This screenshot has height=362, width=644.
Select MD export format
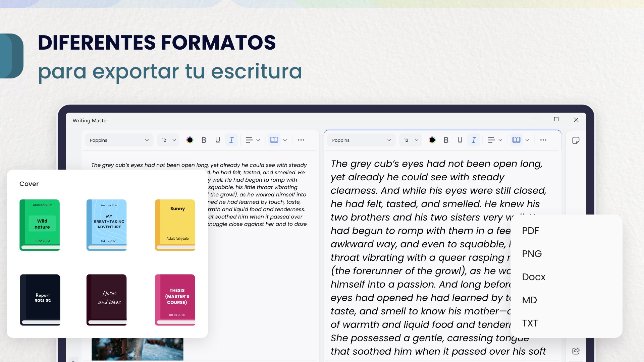(x=529, y=300)
